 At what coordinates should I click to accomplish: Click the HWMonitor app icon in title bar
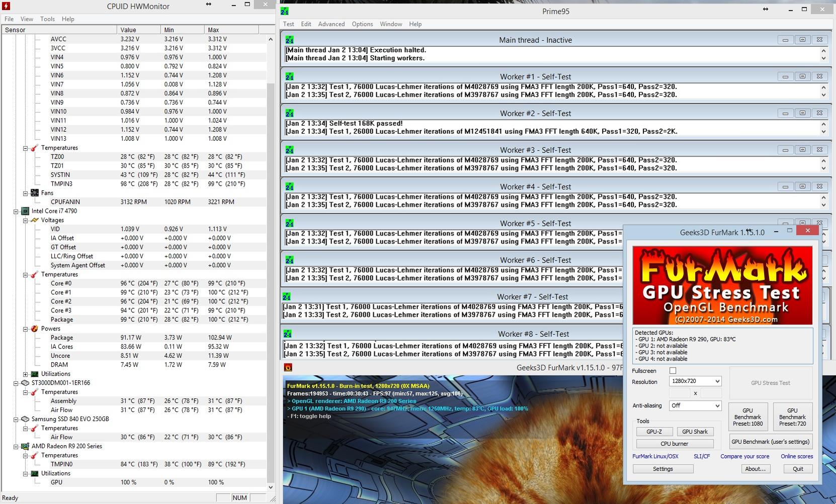(6, 6)
